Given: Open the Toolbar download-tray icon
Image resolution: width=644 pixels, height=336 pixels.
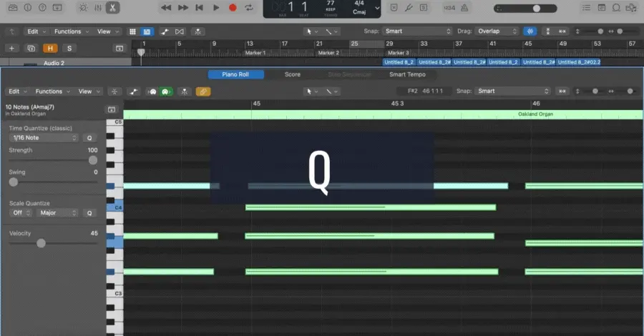Looking at the screenshot, I should click(x=57, y=7).
